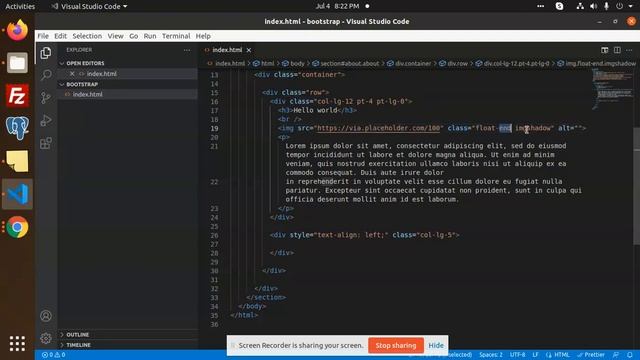Open the File menu
640x360 pixels.
[x=43, y=36]
